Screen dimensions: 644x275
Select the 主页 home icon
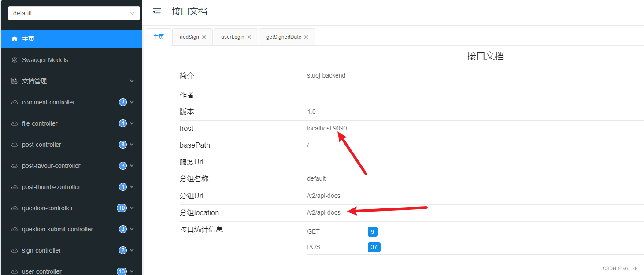pos(15,38)
